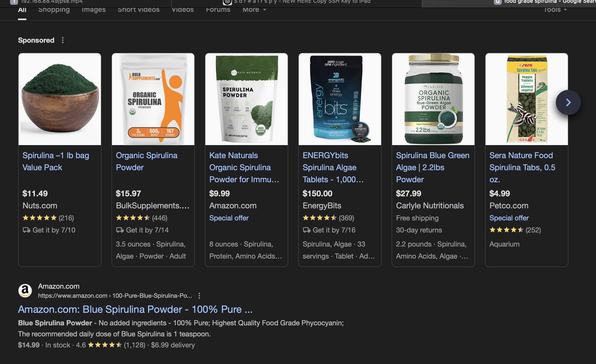596x364 pixels.
Task: Click the Nuts.com star rating (216)
Action: pos(48,218)
